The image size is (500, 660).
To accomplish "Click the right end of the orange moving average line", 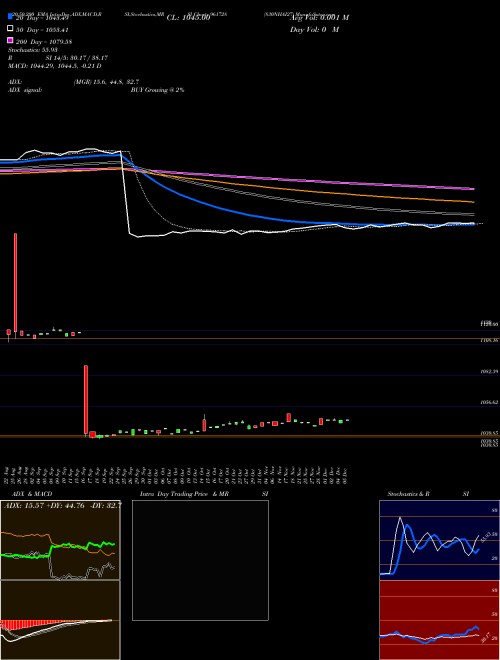I will click(473, 202).
